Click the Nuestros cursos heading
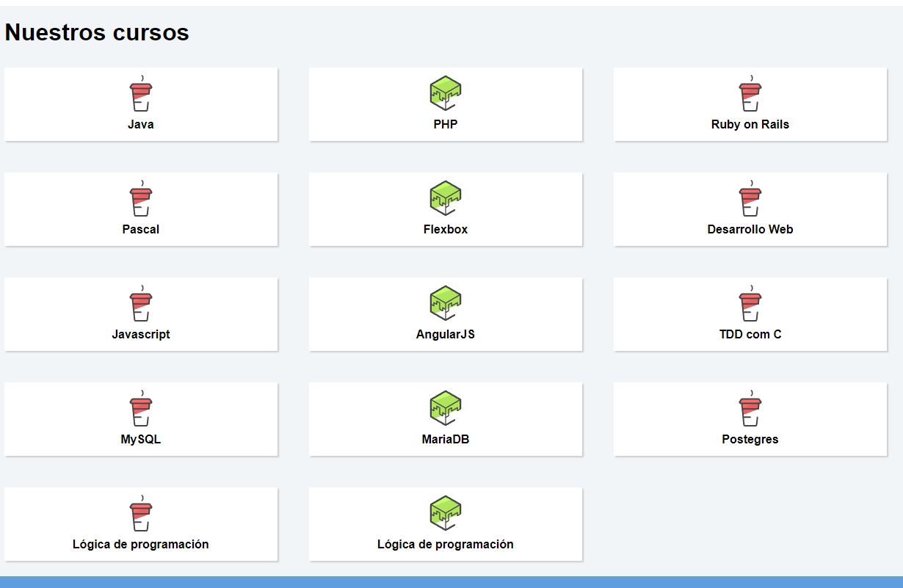 coord(97,32)
